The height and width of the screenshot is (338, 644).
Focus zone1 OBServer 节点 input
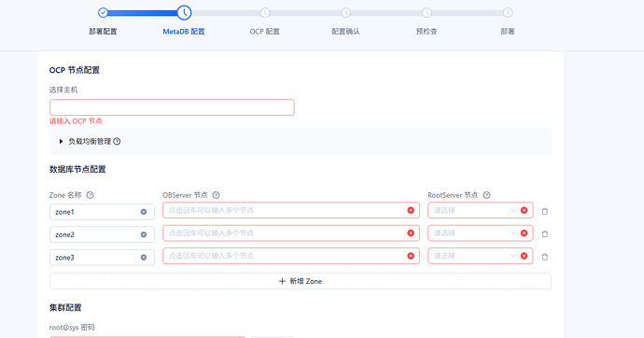coord(291,210)
